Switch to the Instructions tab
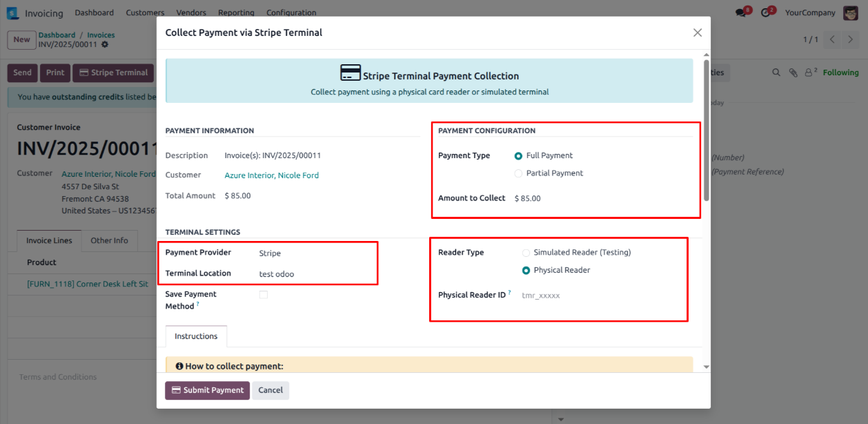 [196, 336]
